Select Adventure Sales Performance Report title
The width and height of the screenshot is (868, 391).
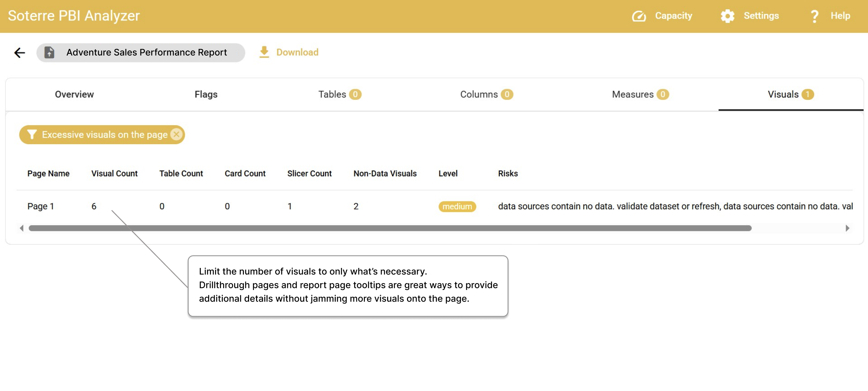coord(146,52)
